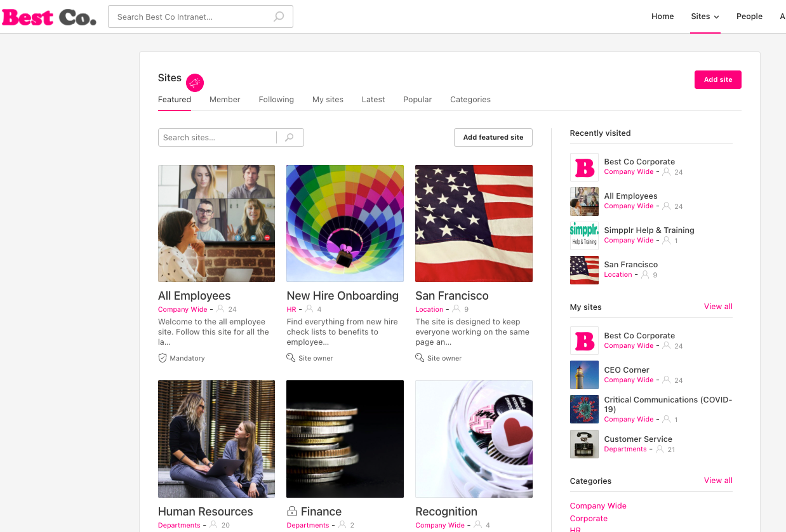Go to People in top navigation

pos(749,17)
